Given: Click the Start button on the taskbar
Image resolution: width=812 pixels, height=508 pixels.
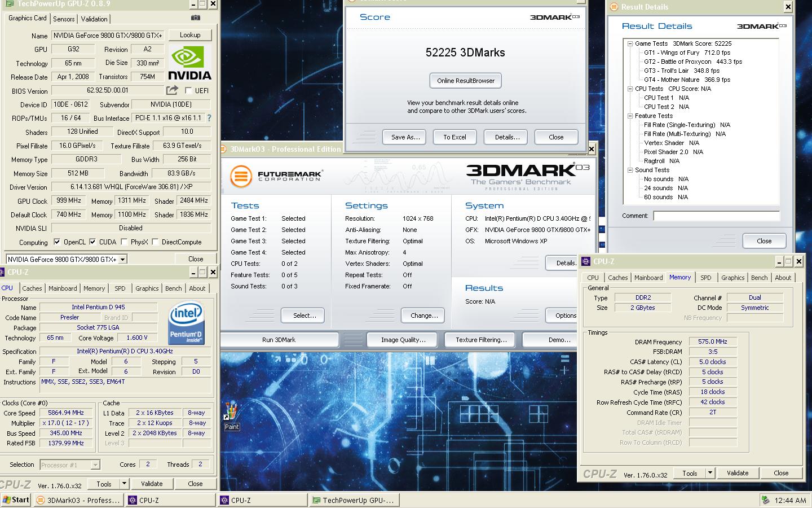Looking at the screenshot, I should [16, 500].
